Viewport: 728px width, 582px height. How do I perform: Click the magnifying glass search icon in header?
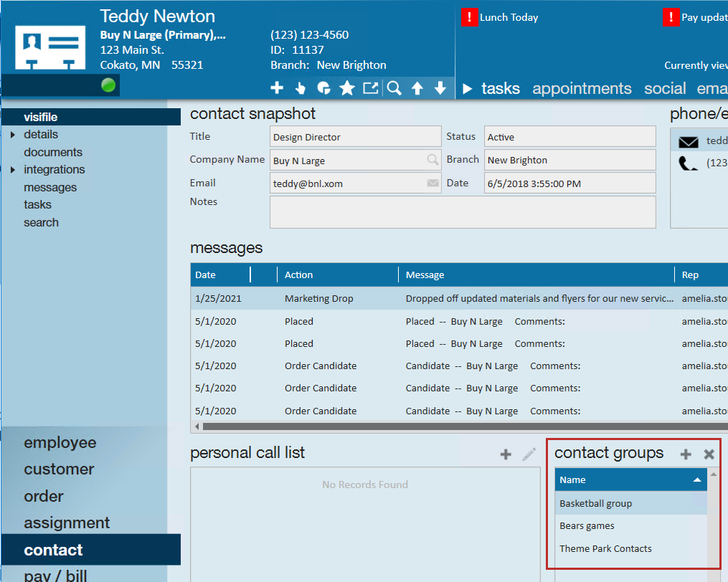click(394, 87)
